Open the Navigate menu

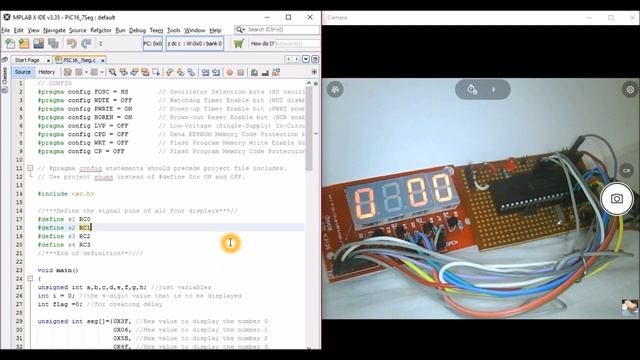coord(54,30)
